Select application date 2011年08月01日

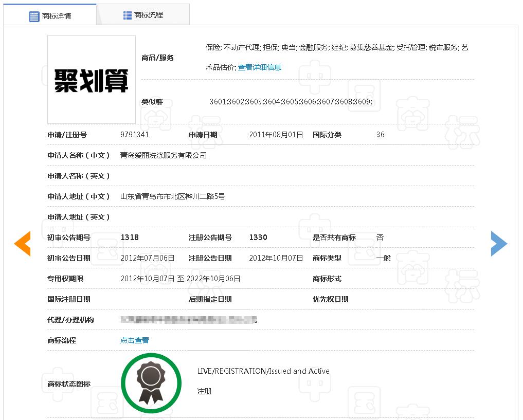point(276,135)
